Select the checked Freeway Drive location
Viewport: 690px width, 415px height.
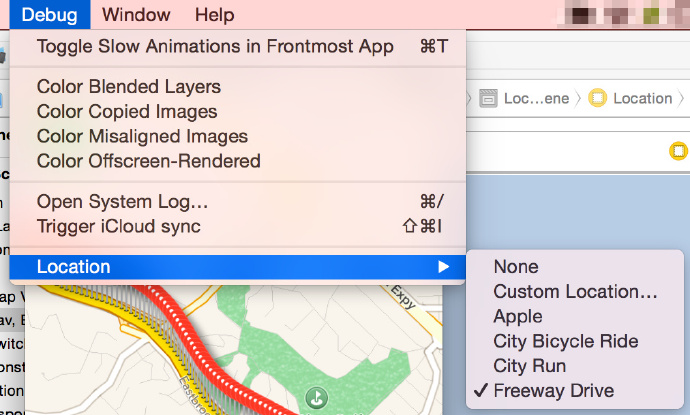[553, 391]
